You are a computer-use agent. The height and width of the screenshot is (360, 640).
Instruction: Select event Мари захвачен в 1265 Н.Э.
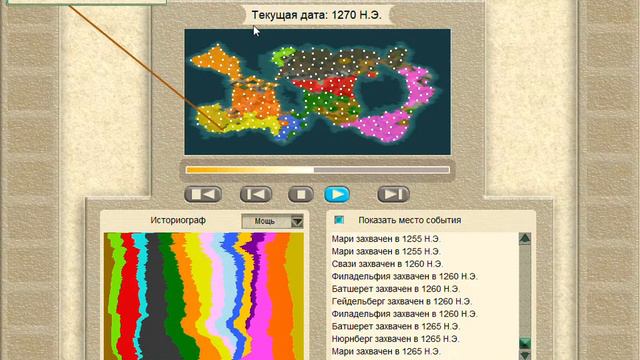pos(386,351)
